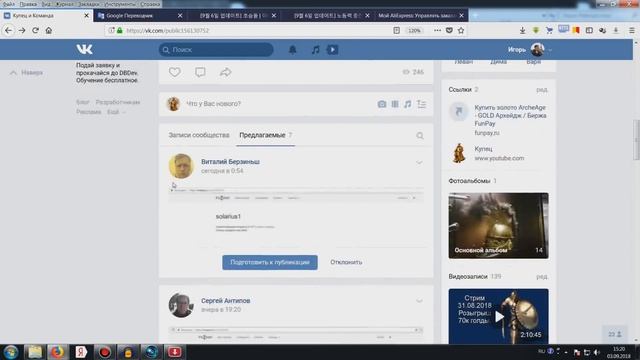Image resolution: width=640 pixels, height=360 pixels.
Task: Switch to Записи сообщества tab
Action: click(199, 135)
